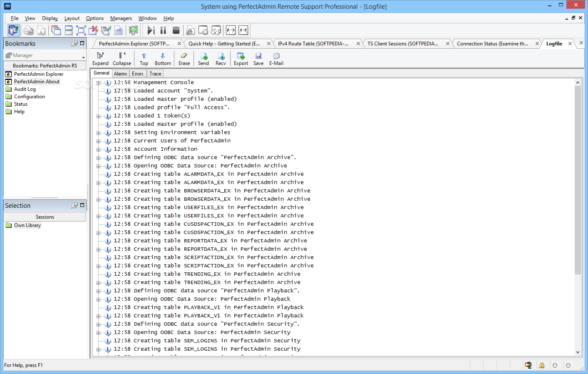Maximize the Selection panel with its square button
The height and width of the screenshot is (374, 588).
pyautogui.click(x=82, y=205)
